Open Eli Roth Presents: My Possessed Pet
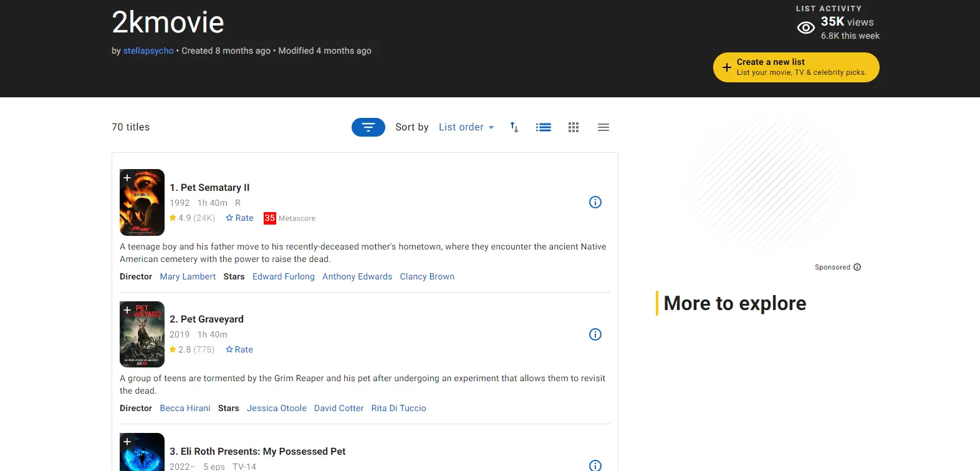Screen dimensions: 980x471 (257, 452)
